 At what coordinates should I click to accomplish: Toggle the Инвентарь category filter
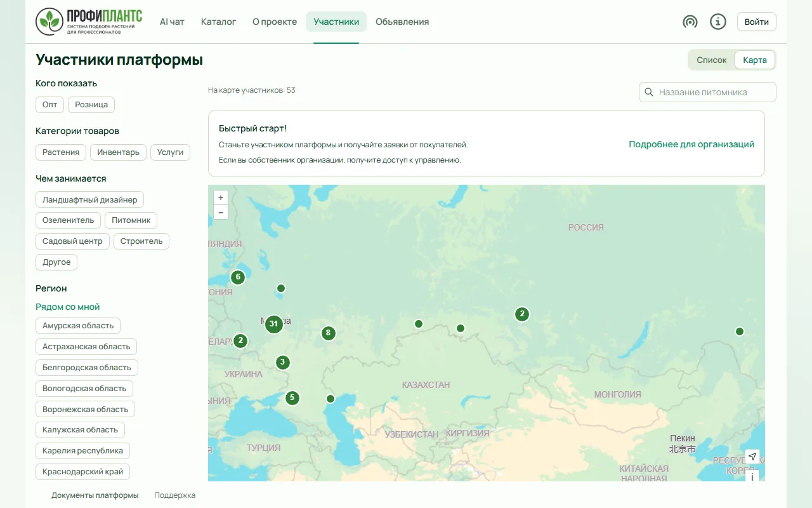coord(118,152)
